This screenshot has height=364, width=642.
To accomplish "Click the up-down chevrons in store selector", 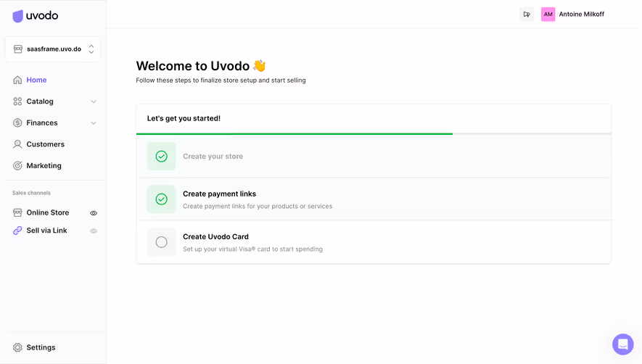I will tap(91, 49).
